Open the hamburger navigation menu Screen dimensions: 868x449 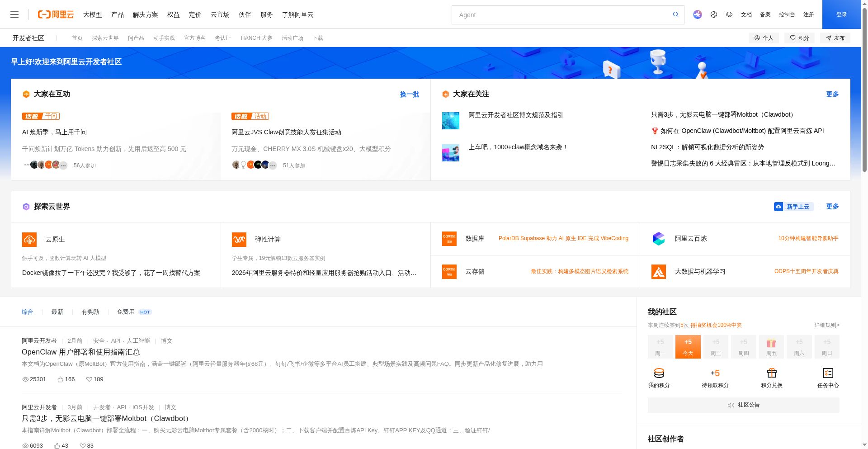(14, 14)
